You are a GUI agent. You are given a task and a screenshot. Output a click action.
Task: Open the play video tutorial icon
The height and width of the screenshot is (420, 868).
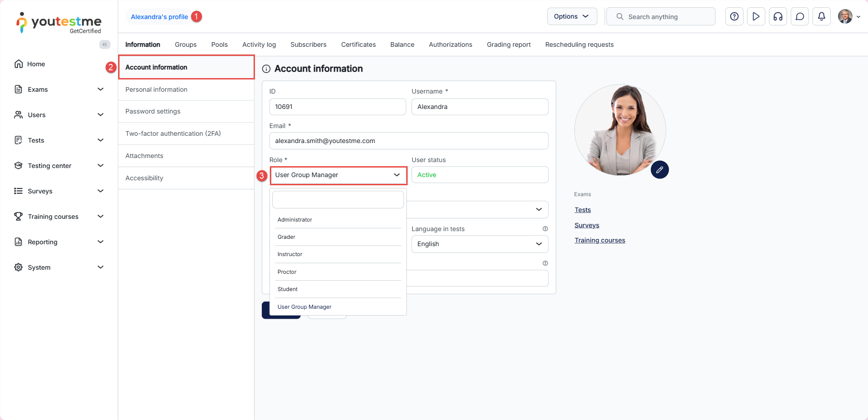tap(756, 16)
